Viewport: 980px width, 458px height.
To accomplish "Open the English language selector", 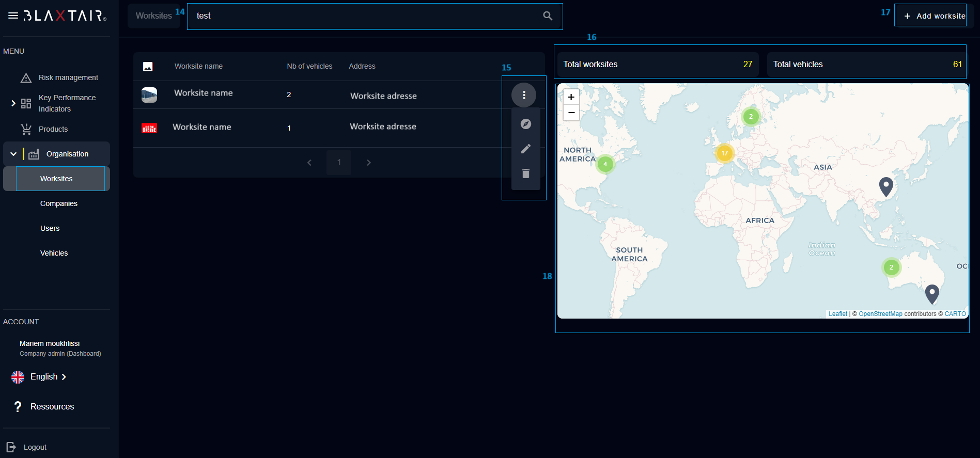I will 44,377.
